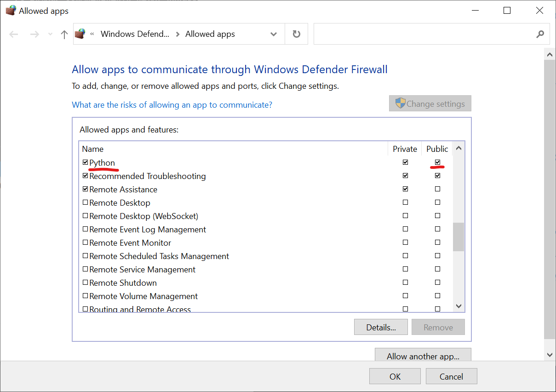Image resolution: width=556 pixels, height=392 pixels.
Task: Toggle Recommended Troubleshooting Public checkbox
Action: pyautogui.click(x=437, y=175)
